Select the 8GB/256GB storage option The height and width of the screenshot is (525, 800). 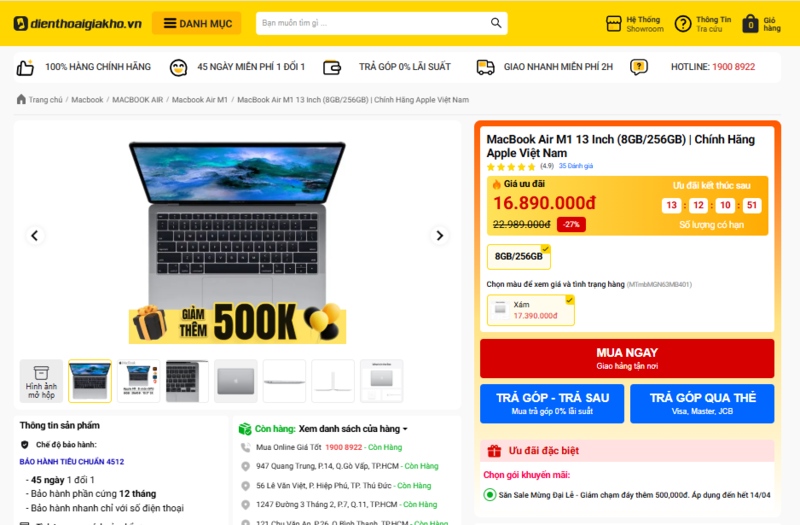(x=519, y=257)
